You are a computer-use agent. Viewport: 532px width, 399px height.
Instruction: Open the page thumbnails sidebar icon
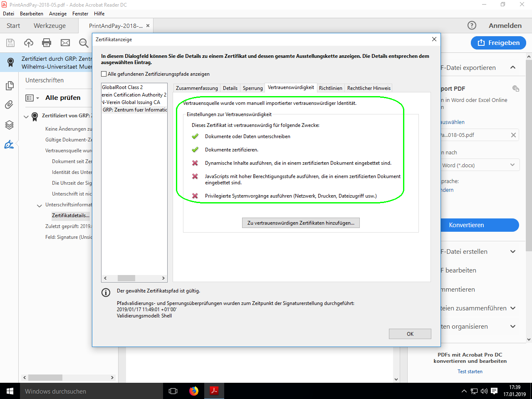9,86
